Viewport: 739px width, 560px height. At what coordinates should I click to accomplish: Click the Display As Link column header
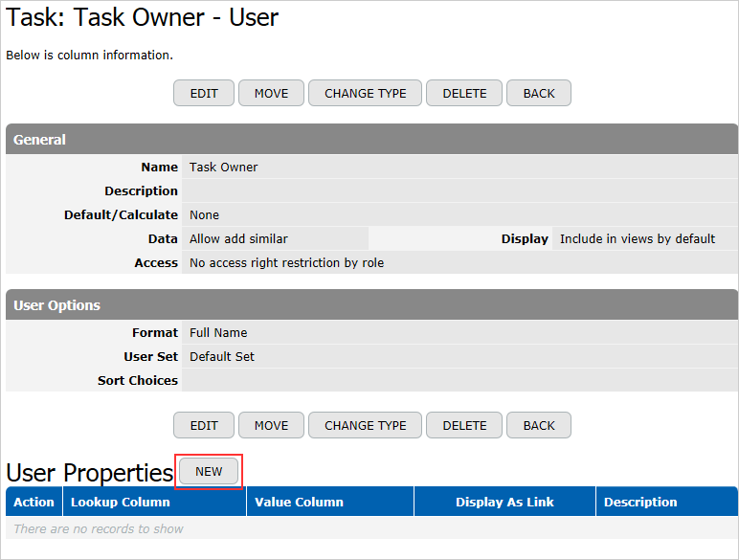coord(504,502)
